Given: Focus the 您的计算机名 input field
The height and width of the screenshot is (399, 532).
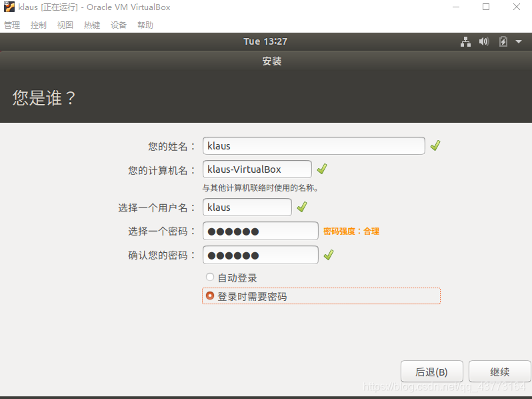Looking at the screenshot, I should (x=257, y=169).
